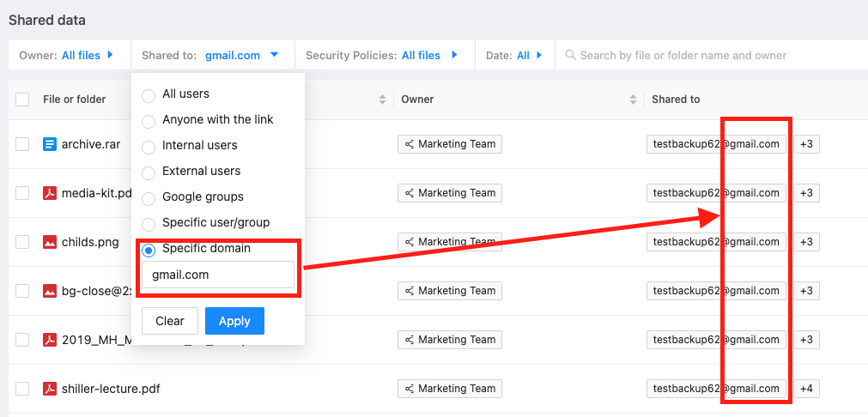Click the archive.rar document file icon

tap(50, 144)
